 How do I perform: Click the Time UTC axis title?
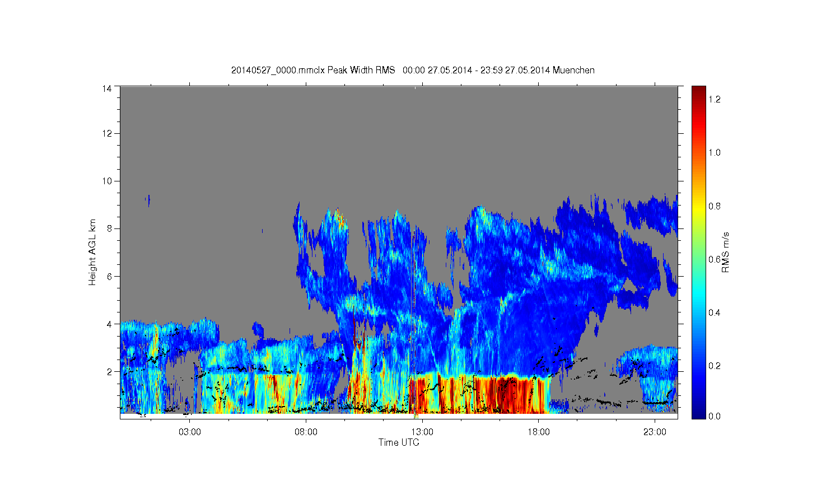pos(399,442)
